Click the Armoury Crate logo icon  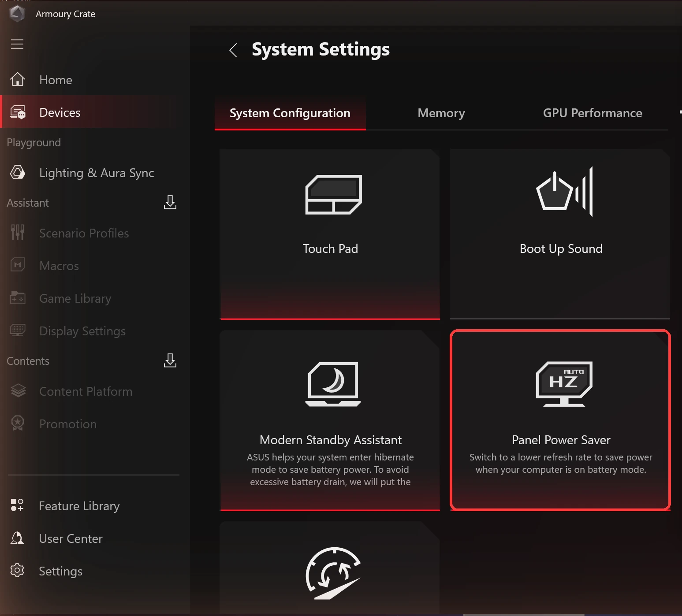17,14
